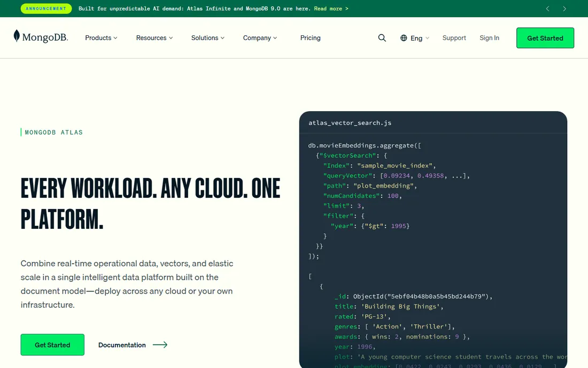The height and width of the screenshot is (368, 588).
Task: Expand the Resources menu
Action: (x=154, y=38)
